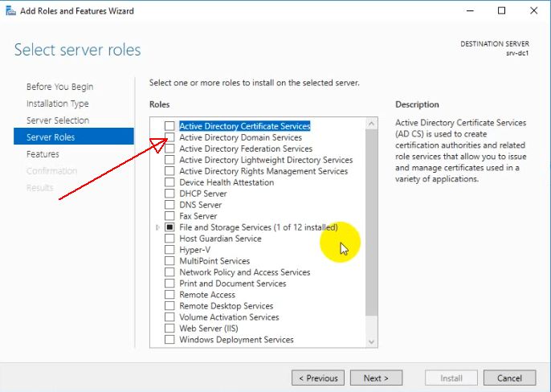Enable the Remote Access role checkbox
Viewport: 551px width, 392px height.
click(169, 295)
